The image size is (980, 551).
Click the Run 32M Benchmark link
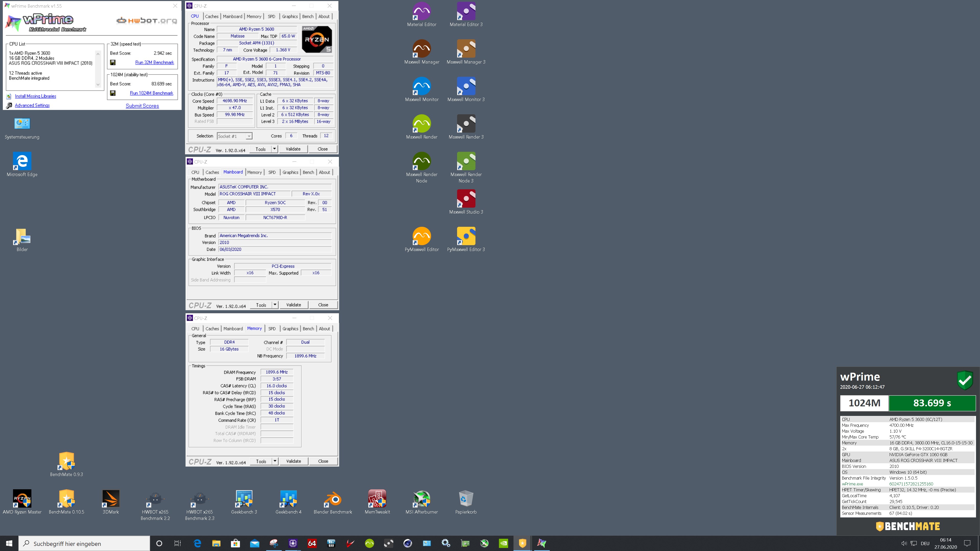(x=154, y=62)
